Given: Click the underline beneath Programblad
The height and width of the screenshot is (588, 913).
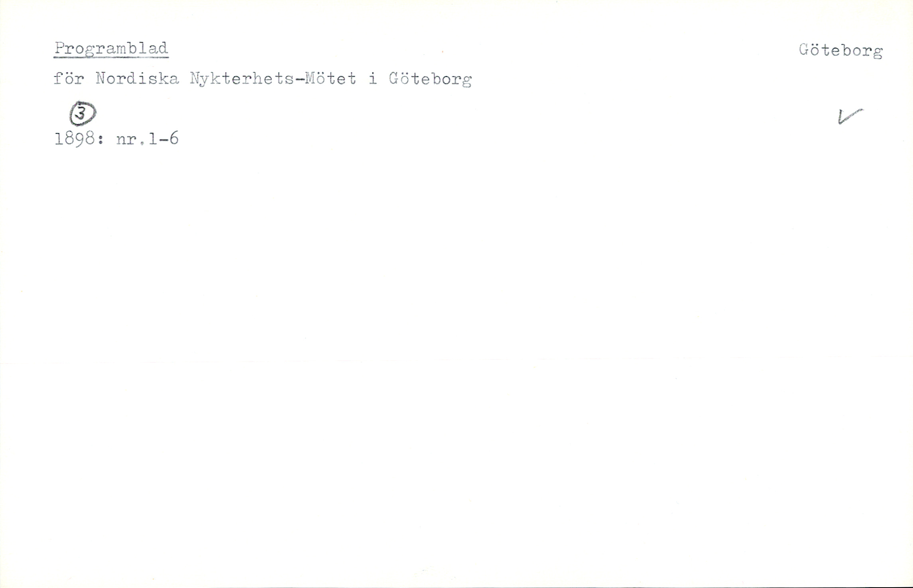Looking at the screenshot, I should tap(111, 57).
